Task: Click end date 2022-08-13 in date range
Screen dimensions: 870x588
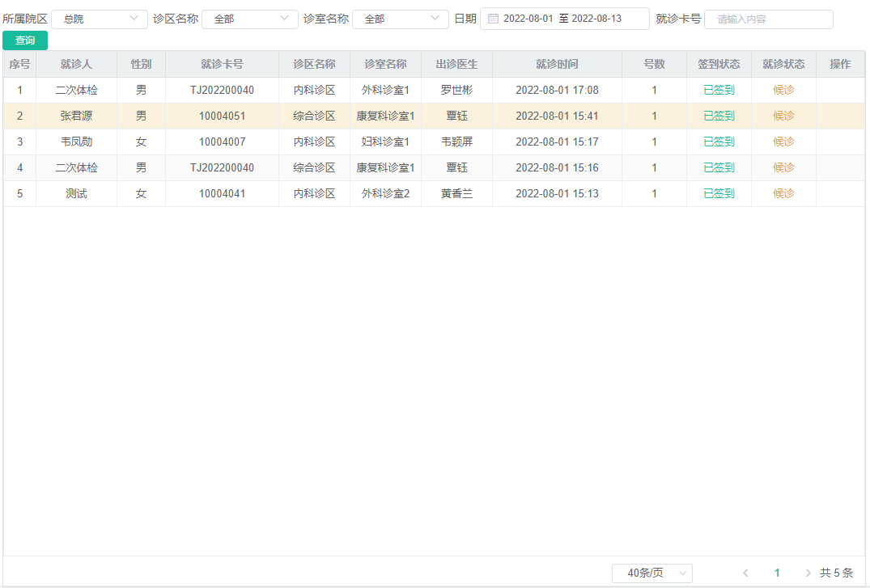Action: pyautogui.click(x=596, y=19)
